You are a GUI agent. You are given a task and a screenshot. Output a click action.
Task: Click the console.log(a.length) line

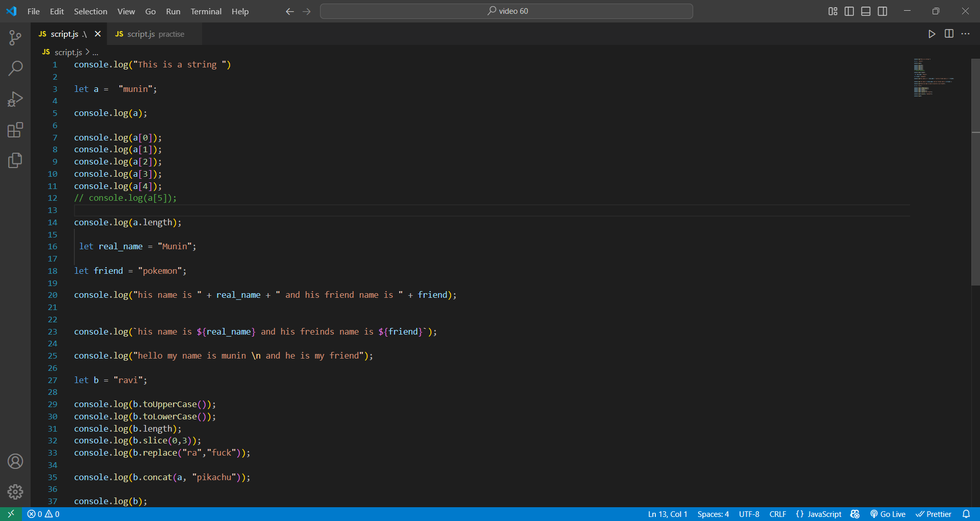pyautogui.click(x=128, y=222)
